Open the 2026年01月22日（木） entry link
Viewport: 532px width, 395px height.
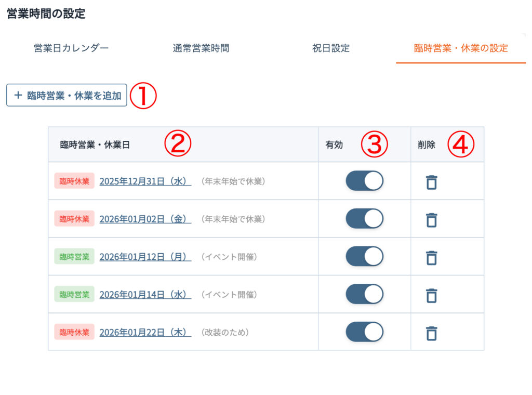145,332
